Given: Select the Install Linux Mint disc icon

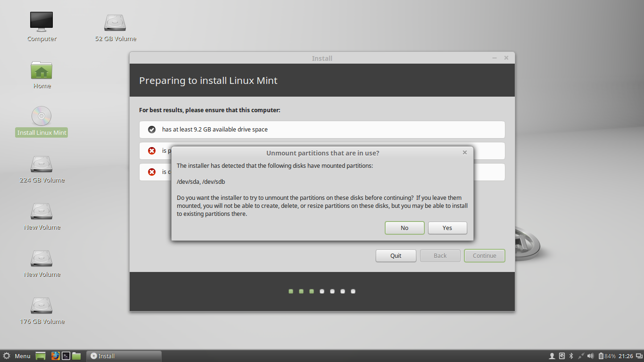Looking at the screenshot, I should (x=41, y=122).
